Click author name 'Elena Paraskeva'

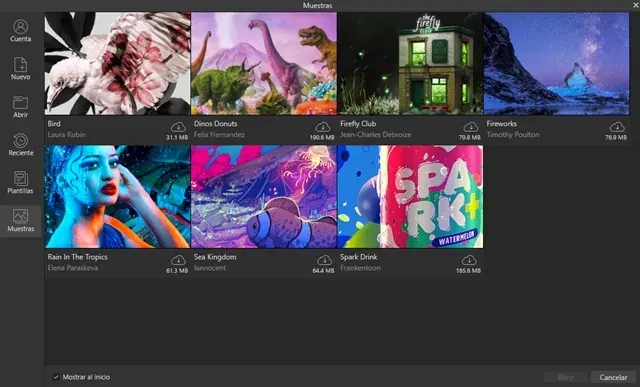[73, 268]
